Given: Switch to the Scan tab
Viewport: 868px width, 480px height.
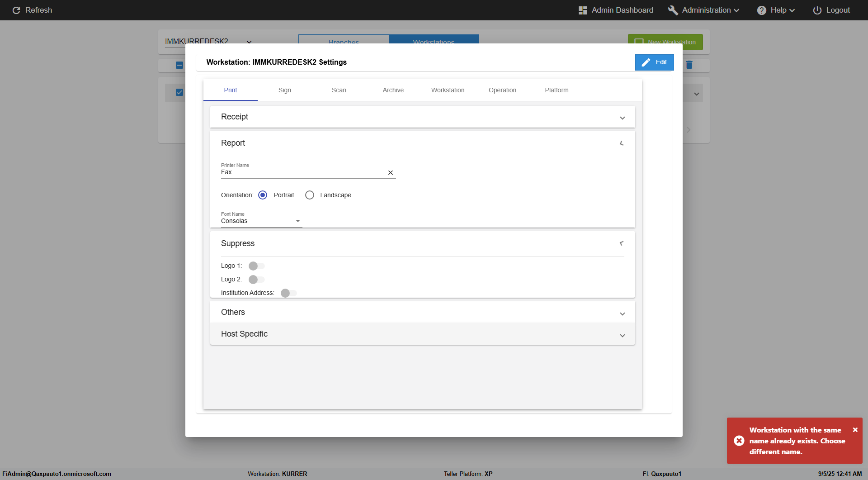Looking at the screenshot, I should pos(339,90).
